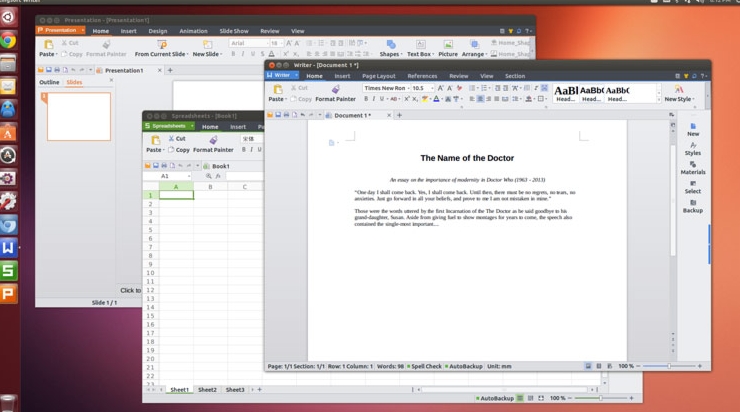The height and width of the screenshot is (412, 740).
Task: Click the Shapes icon in Presentation
Action: pyautogui.click(x=390, y=48)
